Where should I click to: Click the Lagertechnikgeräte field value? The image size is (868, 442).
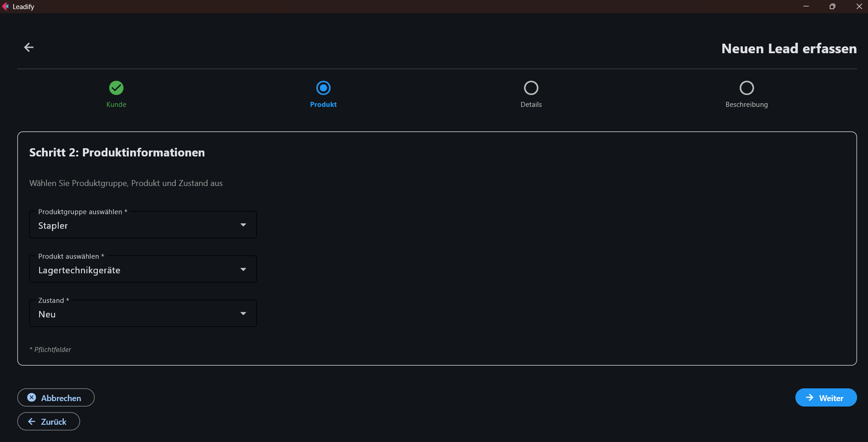(x=79, y=270)
